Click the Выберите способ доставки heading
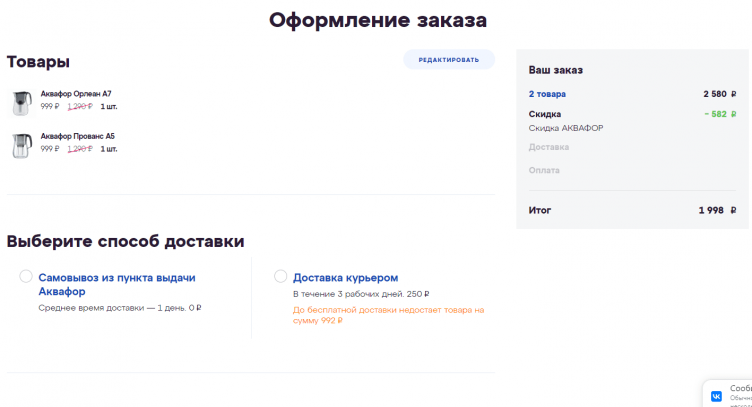This screenshot has height=407, width=752. [126, 241]
